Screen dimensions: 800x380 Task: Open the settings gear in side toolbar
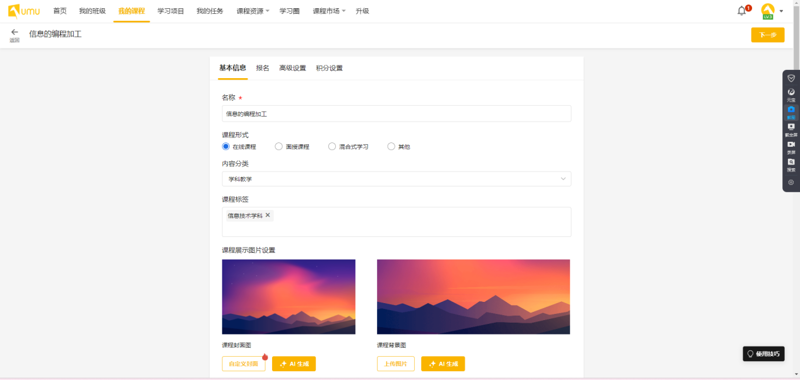point(791,182)
